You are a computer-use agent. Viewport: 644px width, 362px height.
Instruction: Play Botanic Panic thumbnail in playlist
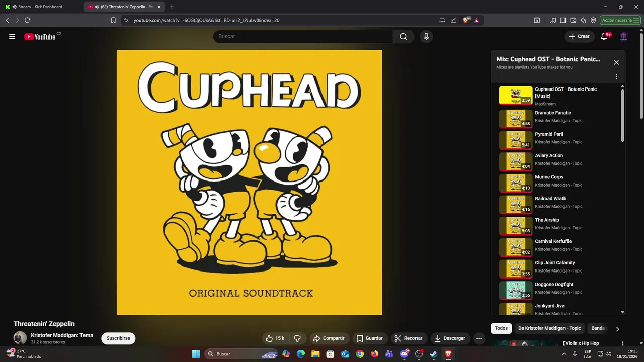click(516, 95)
